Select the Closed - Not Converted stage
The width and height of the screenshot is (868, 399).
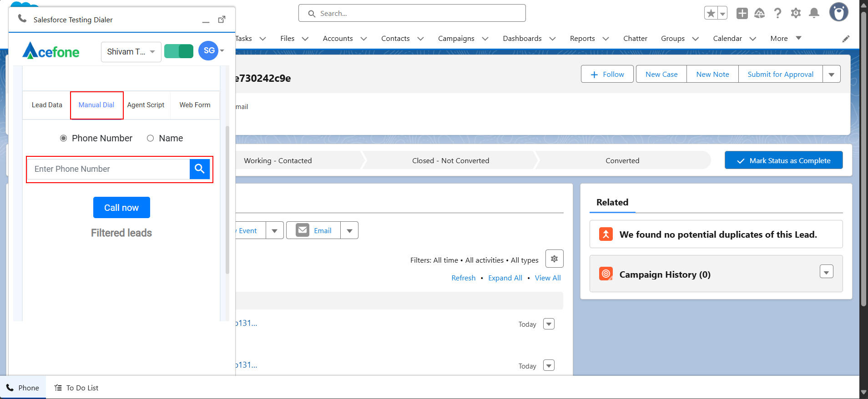coord(450,160)
